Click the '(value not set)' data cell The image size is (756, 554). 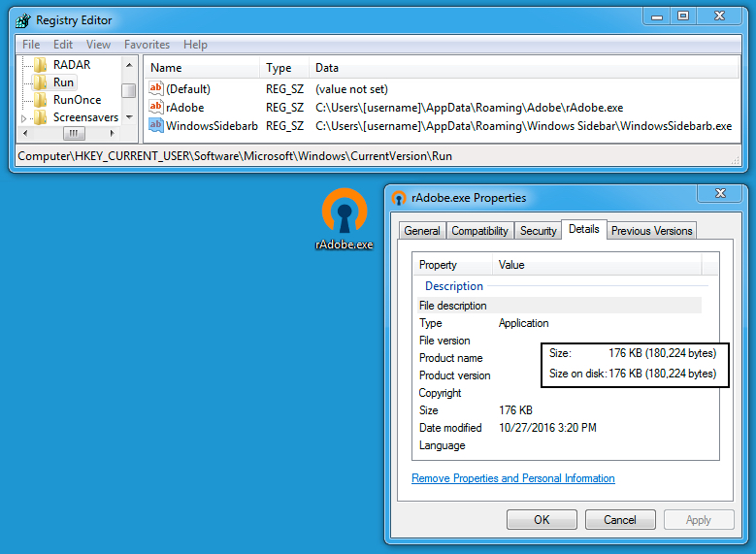click(x=351, y=89)
